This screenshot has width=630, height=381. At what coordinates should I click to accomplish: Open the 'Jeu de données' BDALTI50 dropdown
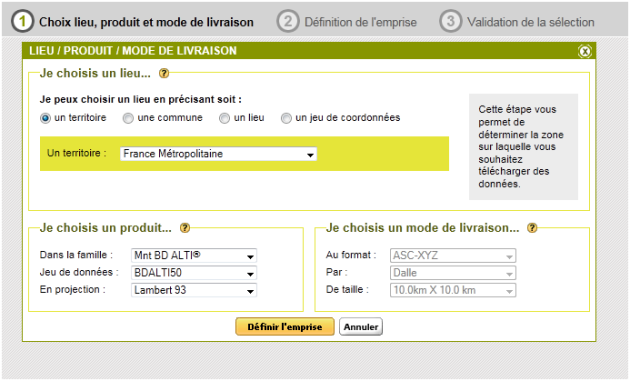194,273
